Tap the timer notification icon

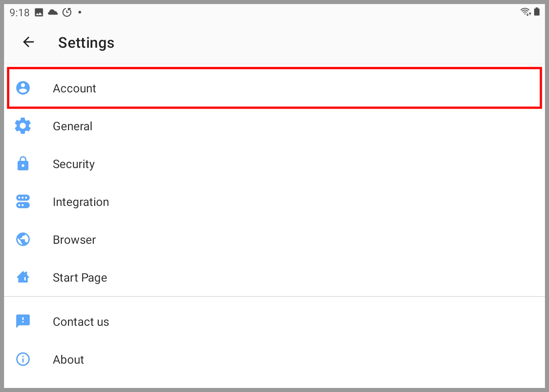(x=67, y=12)
